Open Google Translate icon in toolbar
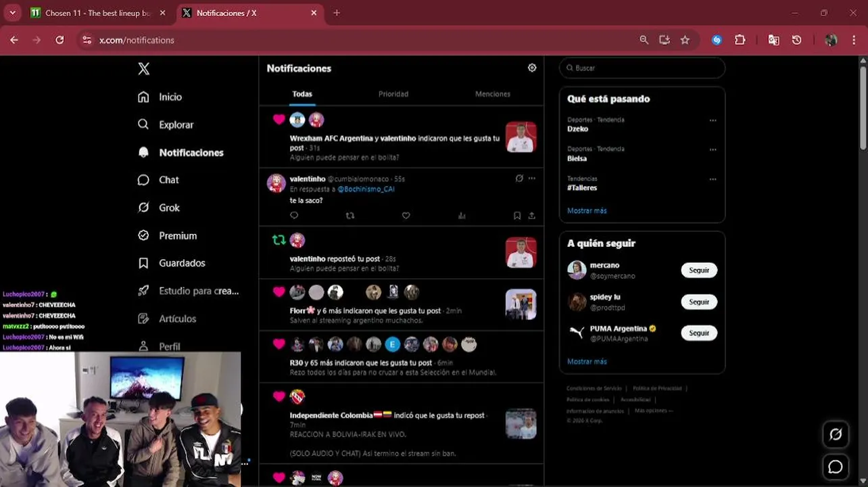This screenshot has height=487, width=868. point(773,40)
